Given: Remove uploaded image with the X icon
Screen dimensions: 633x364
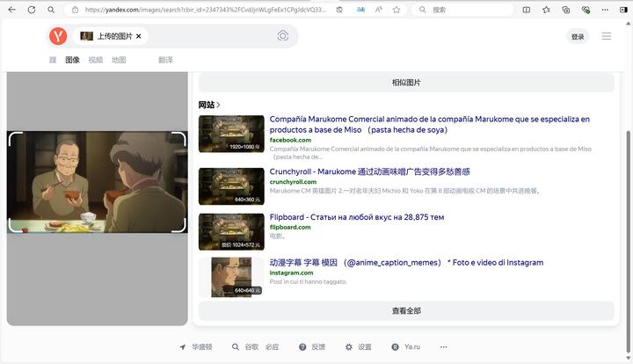Looking at the screenshot, I should point(139,36).
